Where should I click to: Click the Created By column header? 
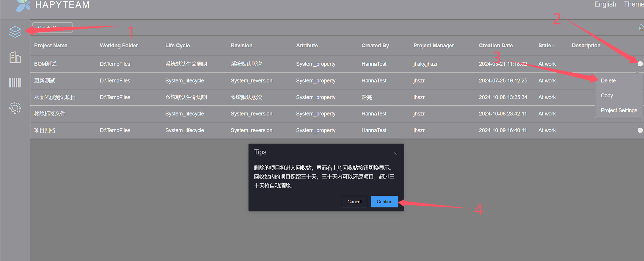pyautogui.click(x=375, y=46)
